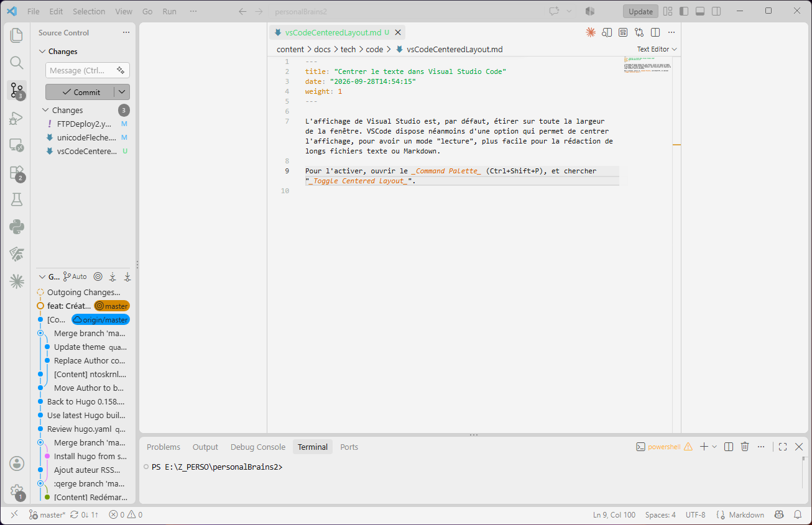Open the Accounts menu icon
Screen dimensions: 812x525
point(17,463)
